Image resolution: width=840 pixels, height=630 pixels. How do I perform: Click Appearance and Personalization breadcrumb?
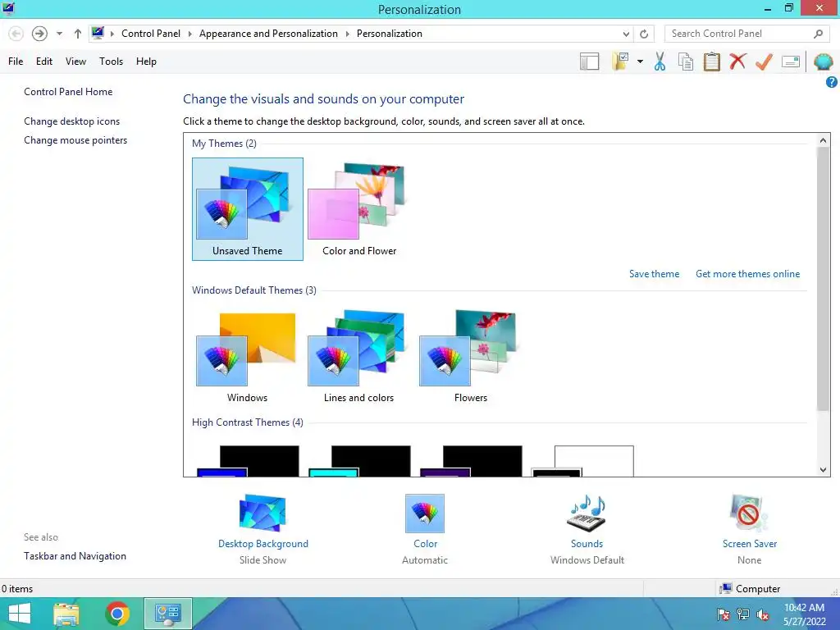(268, 34)
